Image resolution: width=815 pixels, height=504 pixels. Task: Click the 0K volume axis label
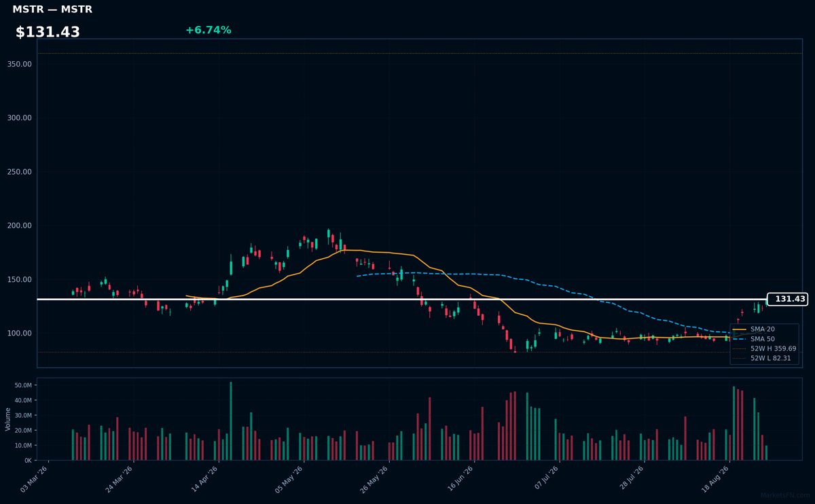pos(27,461)
